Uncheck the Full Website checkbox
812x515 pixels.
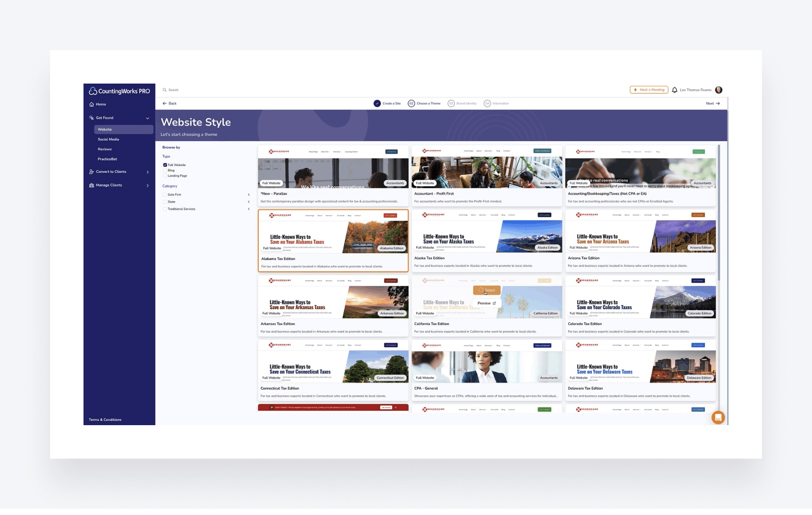click(x=165, y=165)
